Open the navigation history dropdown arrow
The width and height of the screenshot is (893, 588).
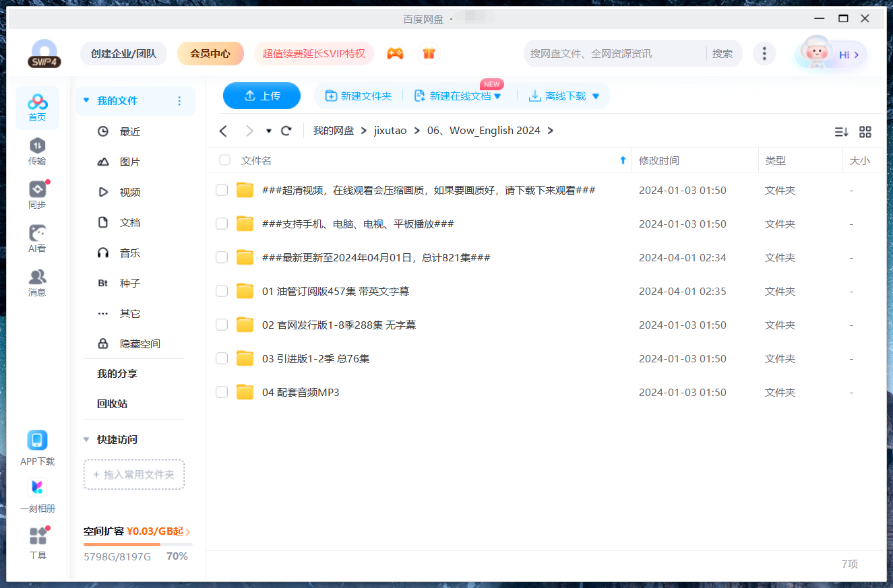(269, 131)
